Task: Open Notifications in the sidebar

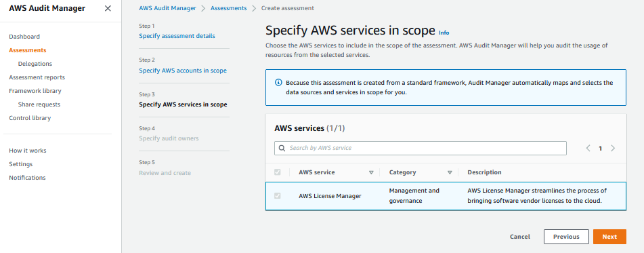Action: [x=27, y=178]
